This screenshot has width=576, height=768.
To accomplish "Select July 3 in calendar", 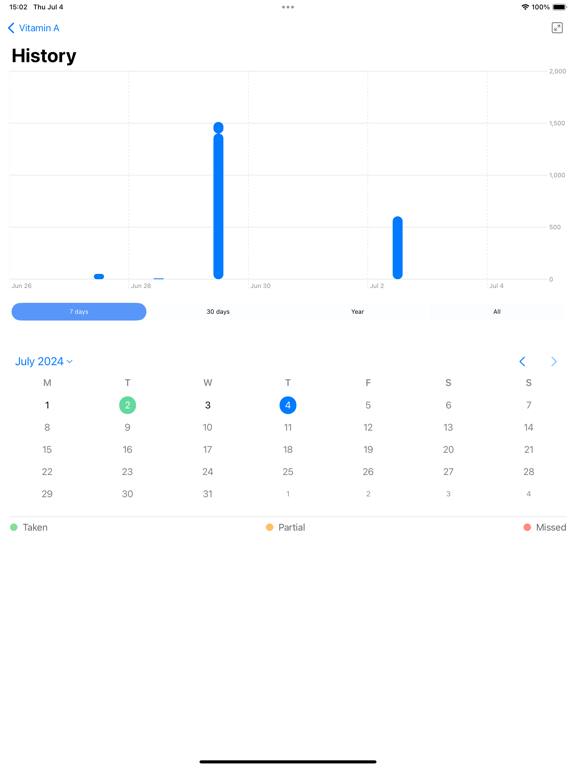I will tap(208, 405).
